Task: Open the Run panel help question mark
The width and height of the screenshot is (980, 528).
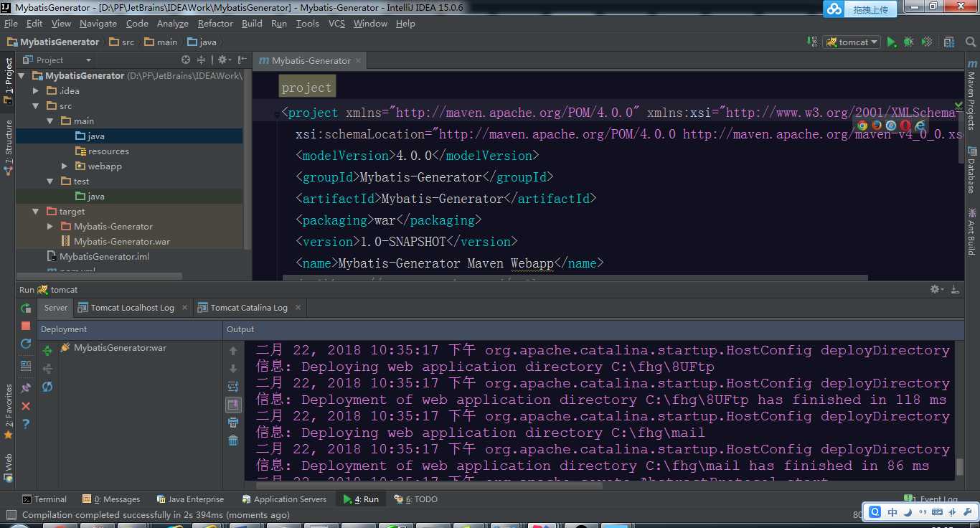Action: [26, 424]
